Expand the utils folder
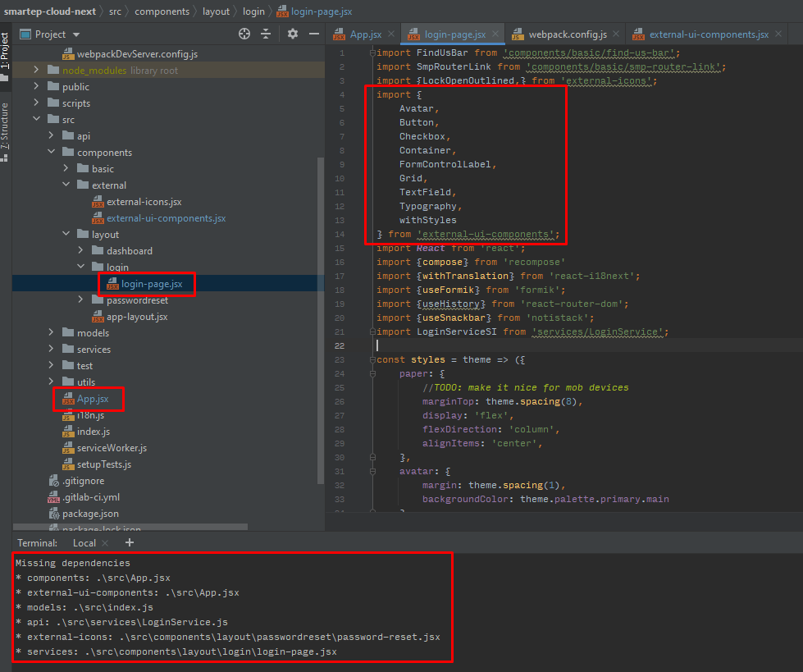Image resolution: width=803 pixels, height=672 pixels. (51, 382)
